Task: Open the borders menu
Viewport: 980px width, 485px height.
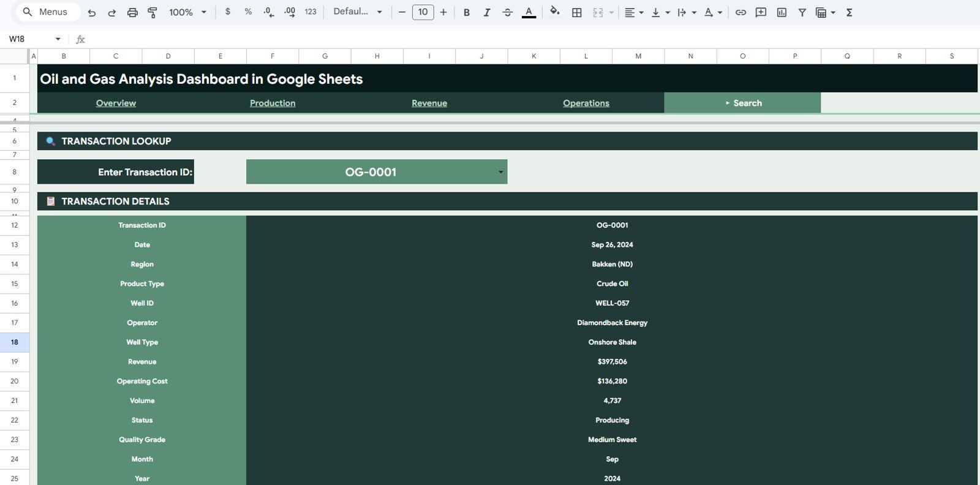Action: coord(577,12)
